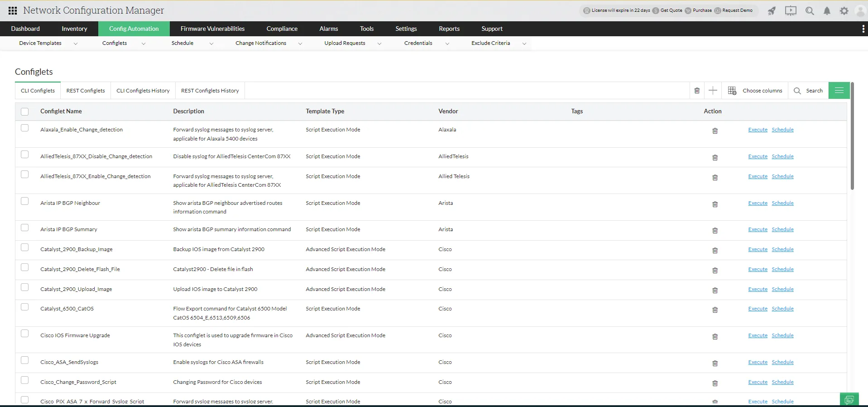Check AlliedTelesis_87XX_Disable_Change_detection checkbox
This screenshot has height=407, width=868.
tap(25, 155)
